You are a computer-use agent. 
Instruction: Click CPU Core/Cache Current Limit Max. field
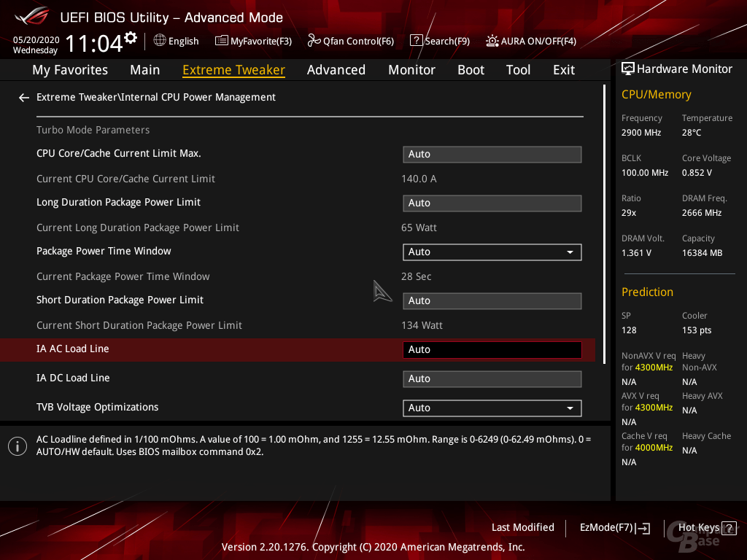[x=492, y=155]
